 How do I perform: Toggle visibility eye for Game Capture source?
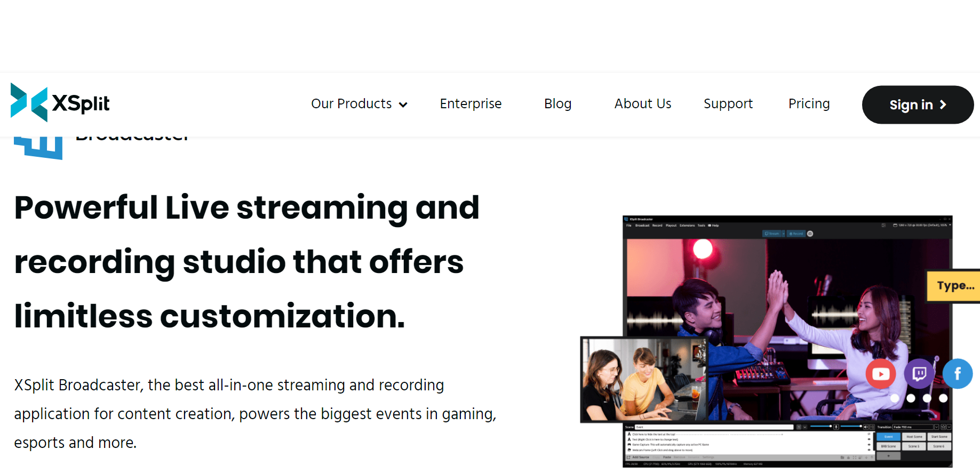(869, 445)
